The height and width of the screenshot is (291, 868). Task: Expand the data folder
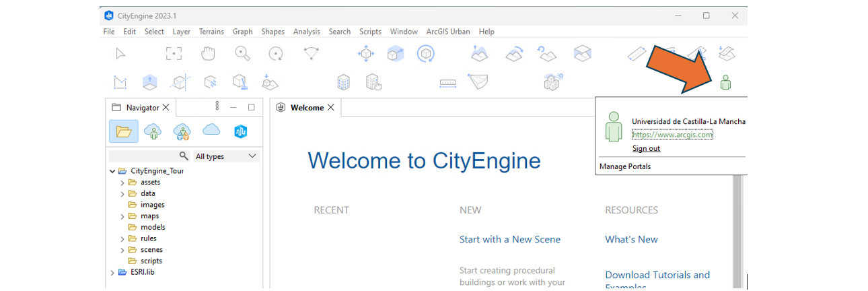coord(122,194)
